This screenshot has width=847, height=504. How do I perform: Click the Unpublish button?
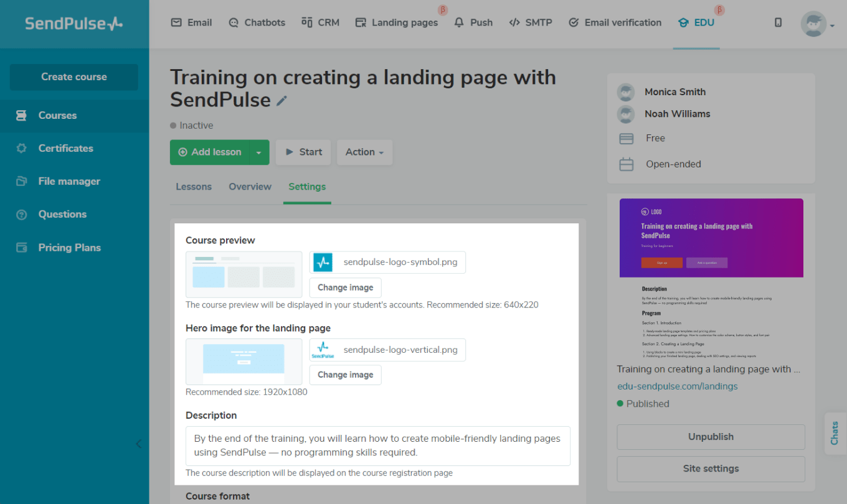[x=711, y=437]
